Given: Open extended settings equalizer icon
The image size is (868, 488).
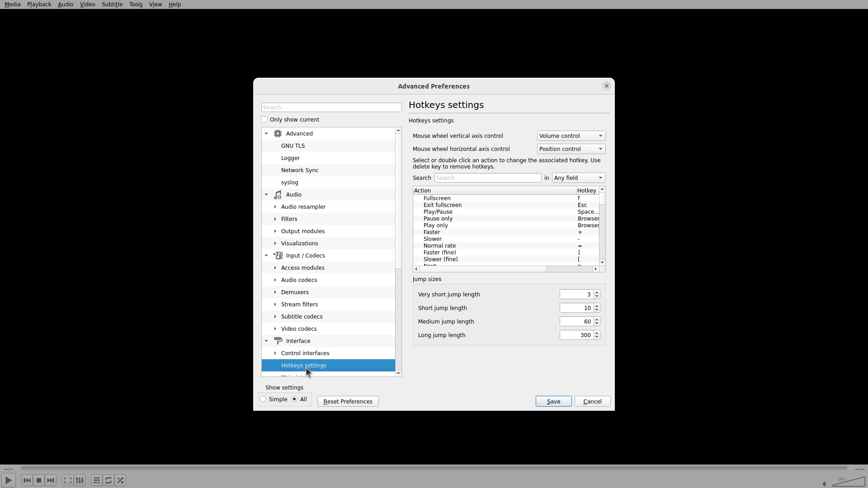Looking at the screenshot, I should pos(80,480).
